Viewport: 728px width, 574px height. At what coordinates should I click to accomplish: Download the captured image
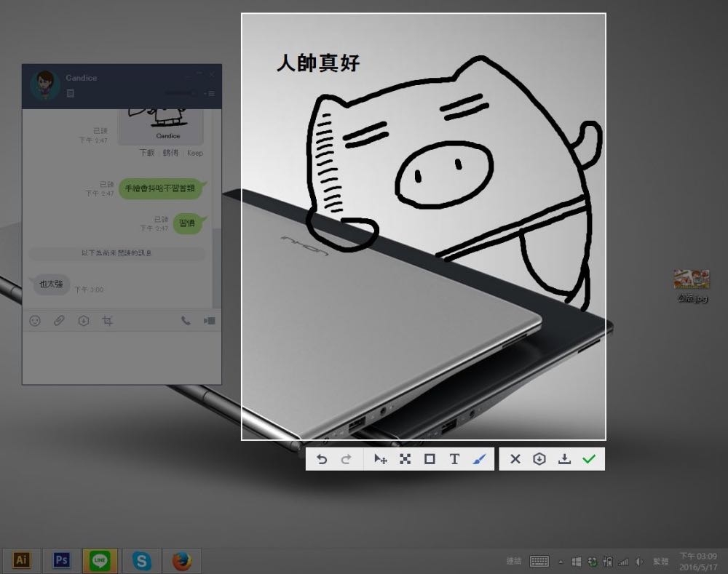(564, 459)
